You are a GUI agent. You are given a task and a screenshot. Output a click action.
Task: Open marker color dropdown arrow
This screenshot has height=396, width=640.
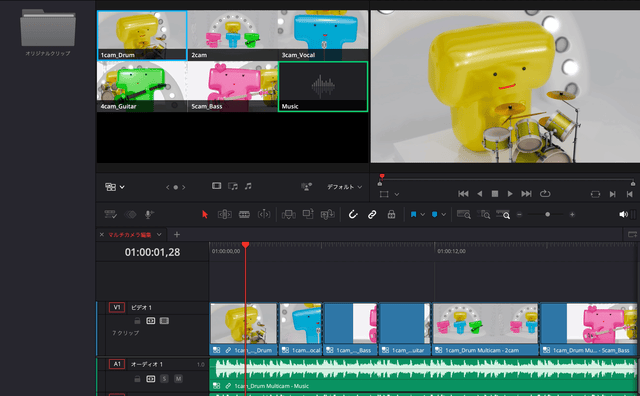click(x=443, y=214)
